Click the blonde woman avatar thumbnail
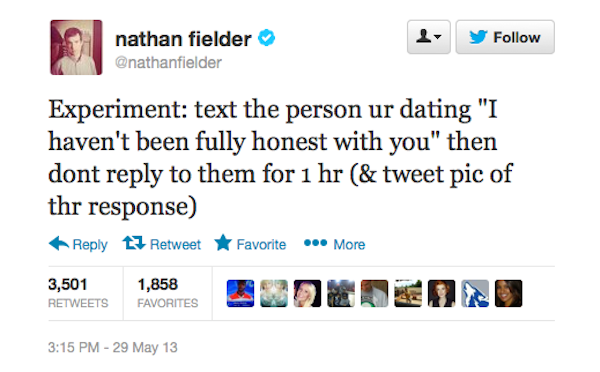 307,293
